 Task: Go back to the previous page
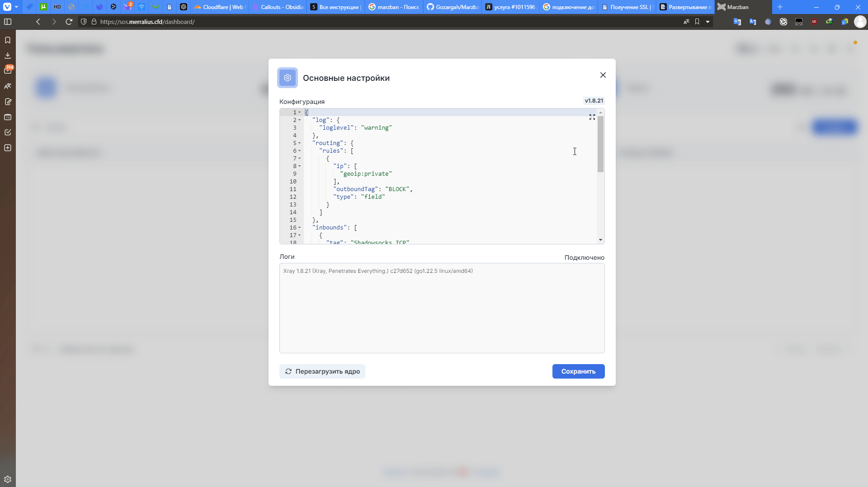click(x=38, y=22)
